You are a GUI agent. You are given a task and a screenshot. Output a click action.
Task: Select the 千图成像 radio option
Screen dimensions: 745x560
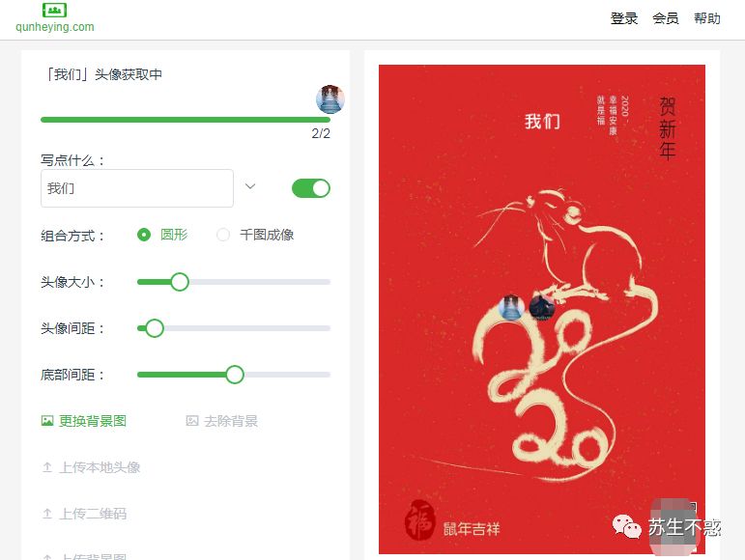tap(255, 235)
